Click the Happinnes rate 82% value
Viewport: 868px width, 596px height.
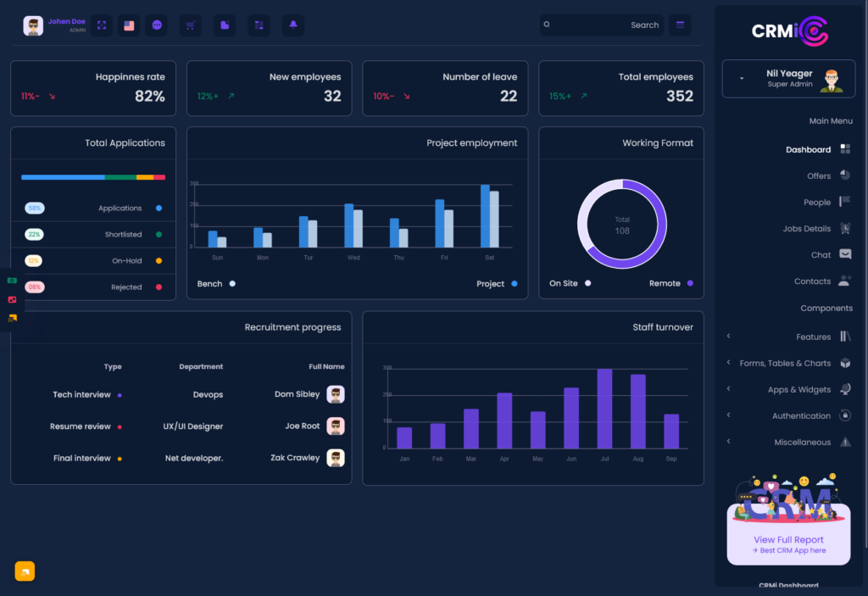click(x=150, y=97)
